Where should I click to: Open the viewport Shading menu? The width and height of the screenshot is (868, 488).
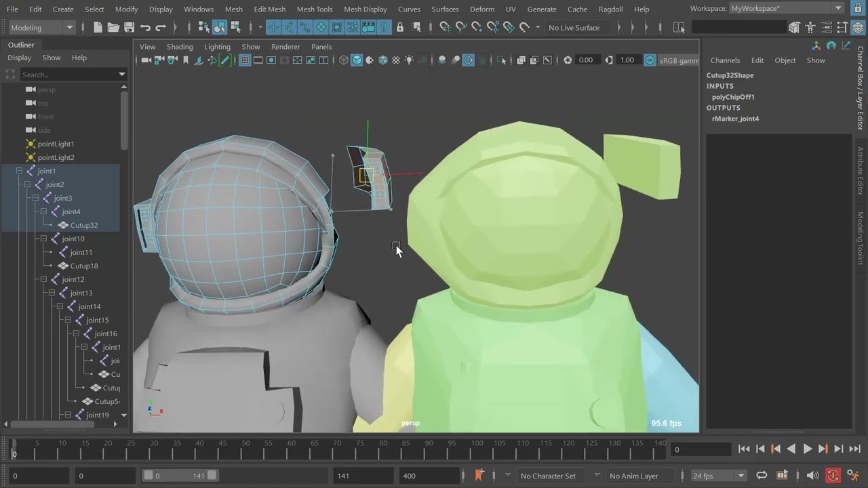coord(180,47)
